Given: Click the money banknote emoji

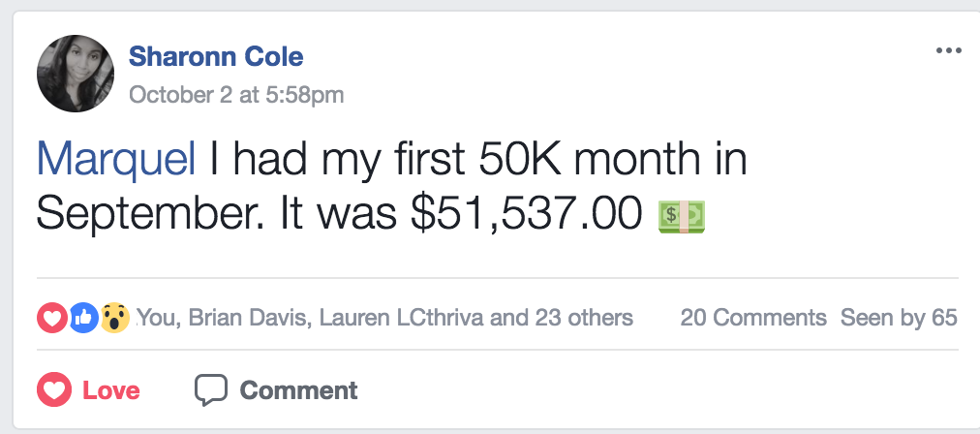Looking at the screenshot, I should (681, 215).
